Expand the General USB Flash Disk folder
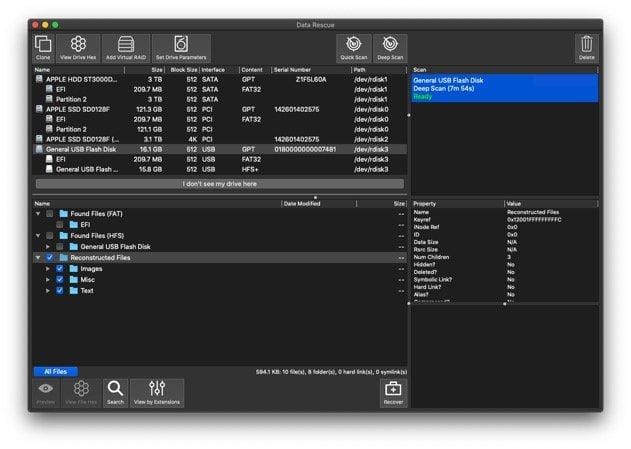 [48, 247]
